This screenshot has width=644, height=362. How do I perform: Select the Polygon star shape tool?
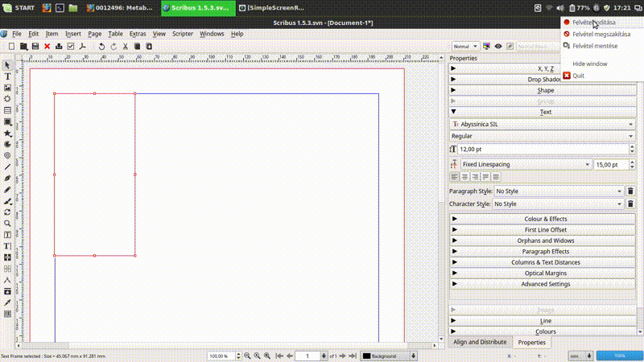(7, 133)
